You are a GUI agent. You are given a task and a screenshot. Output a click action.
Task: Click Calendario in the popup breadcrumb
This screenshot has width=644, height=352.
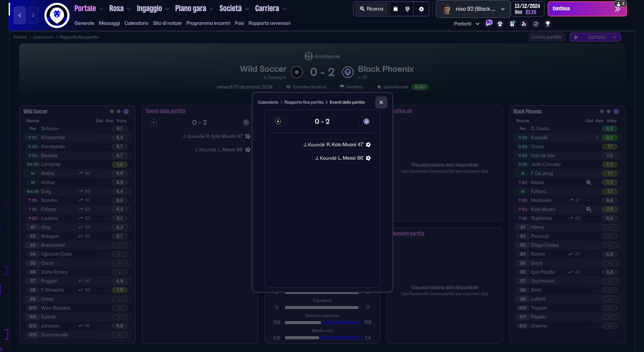268,102
